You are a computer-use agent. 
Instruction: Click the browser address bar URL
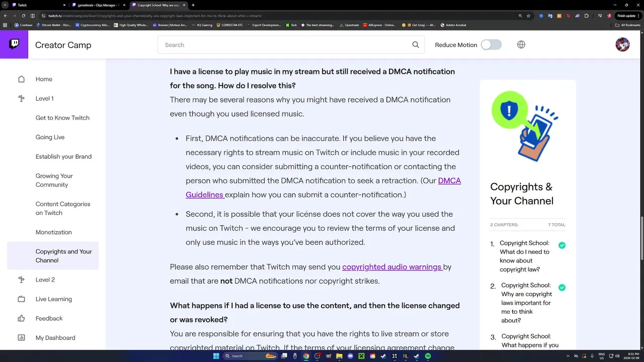(154, 16)
